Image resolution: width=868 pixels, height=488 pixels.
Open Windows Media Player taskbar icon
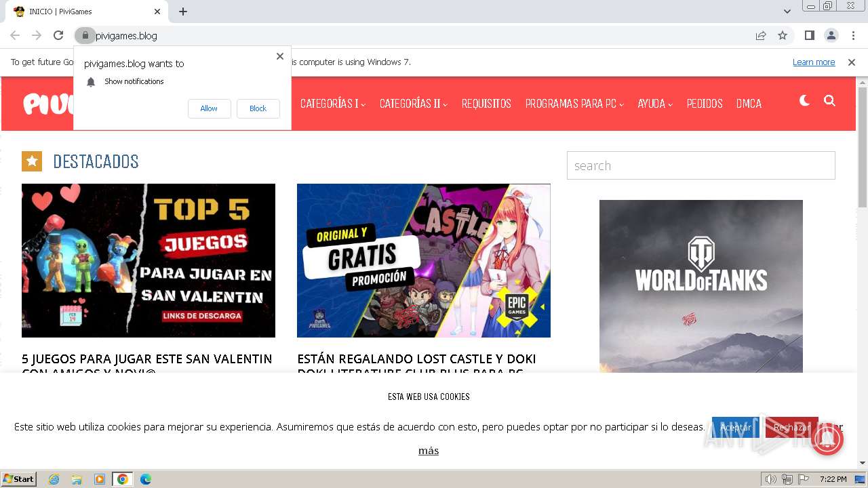click(x=100, y=479)
